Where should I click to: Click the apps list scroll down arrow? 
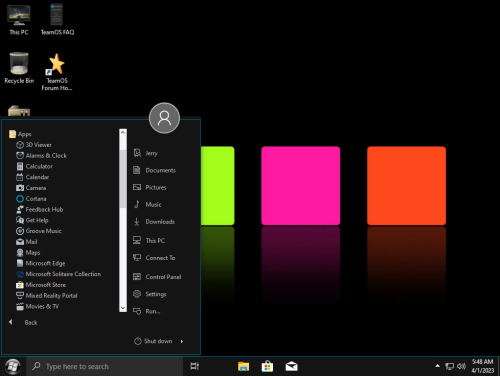click(x=123, y=308)
